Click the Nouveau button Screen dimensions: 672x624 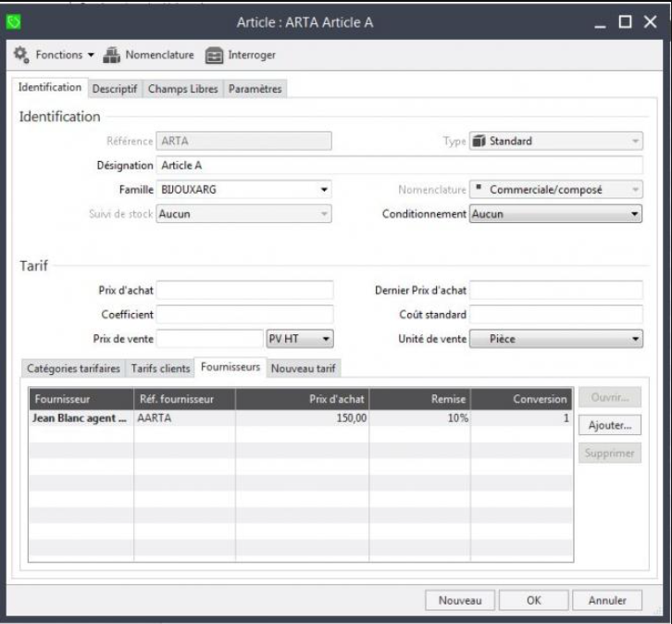(x=460, y=600)
